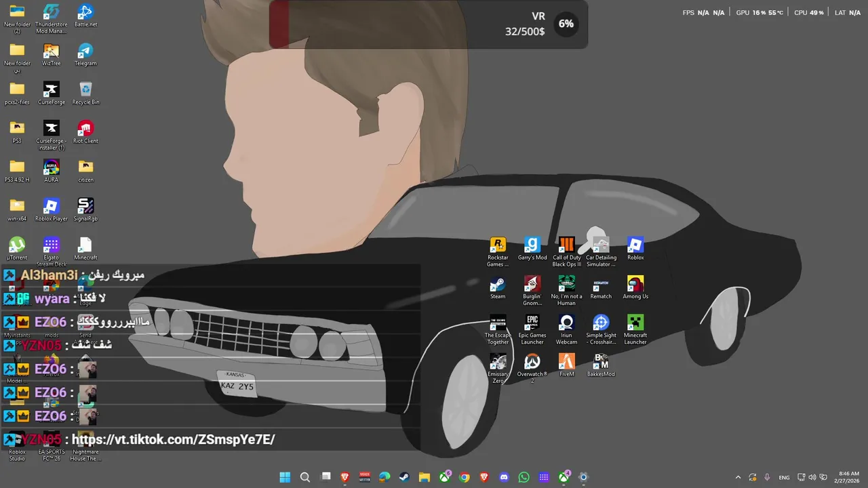Open the Minecraft file icon
The height and width of the screenshot is (488, 868).
[x=85, y=248]
